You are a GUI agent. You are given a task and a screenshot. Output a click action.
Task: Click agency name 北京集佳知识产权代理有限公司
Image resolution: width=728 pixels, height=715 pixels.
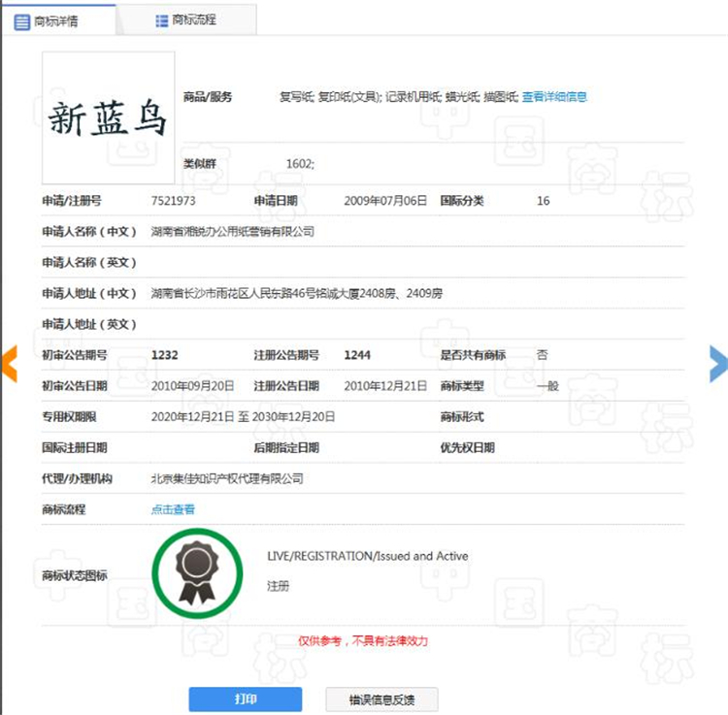(x=227, y=478)
